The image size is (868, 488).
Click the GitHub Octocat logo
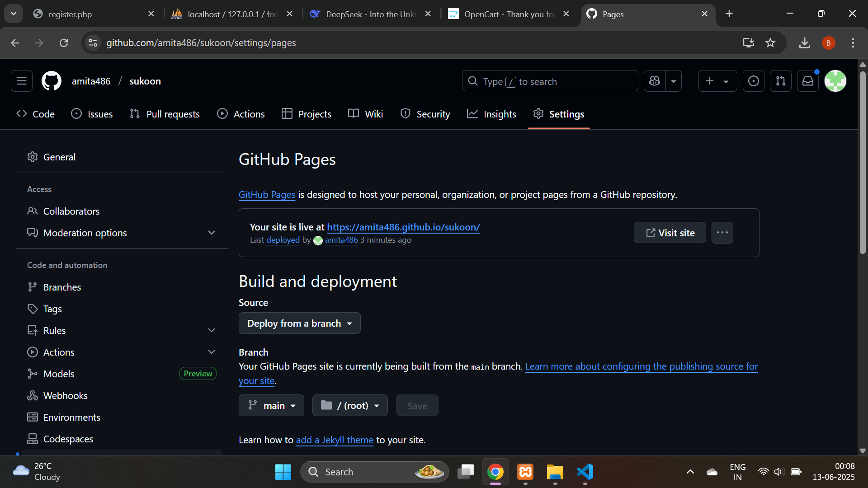pos(52,81)
